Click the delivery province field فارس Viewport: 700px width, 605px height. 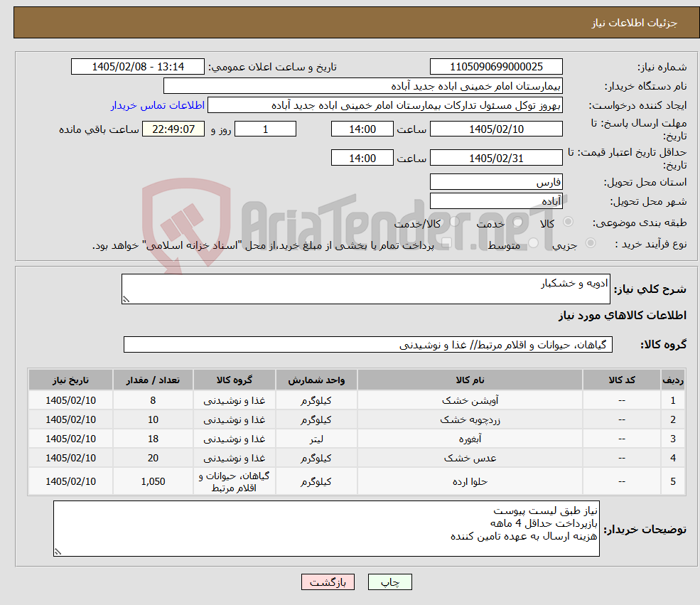(x=496, y=182)
